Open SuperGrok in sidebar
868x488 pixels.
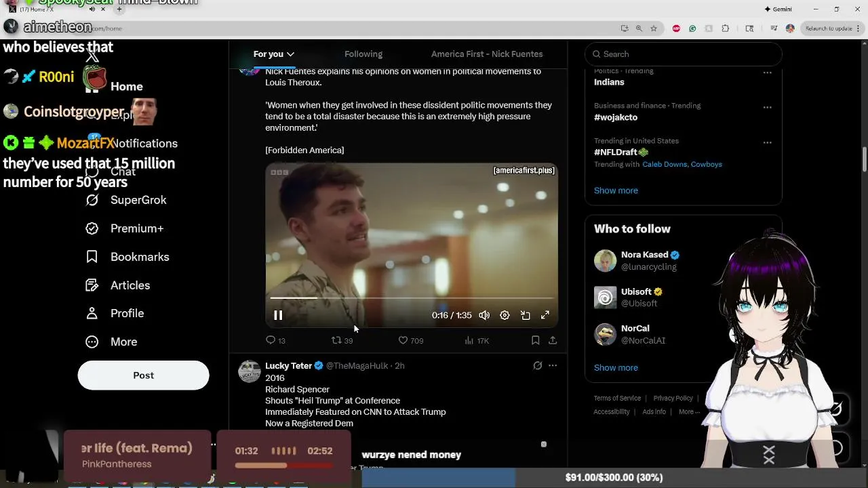(126, 200)
